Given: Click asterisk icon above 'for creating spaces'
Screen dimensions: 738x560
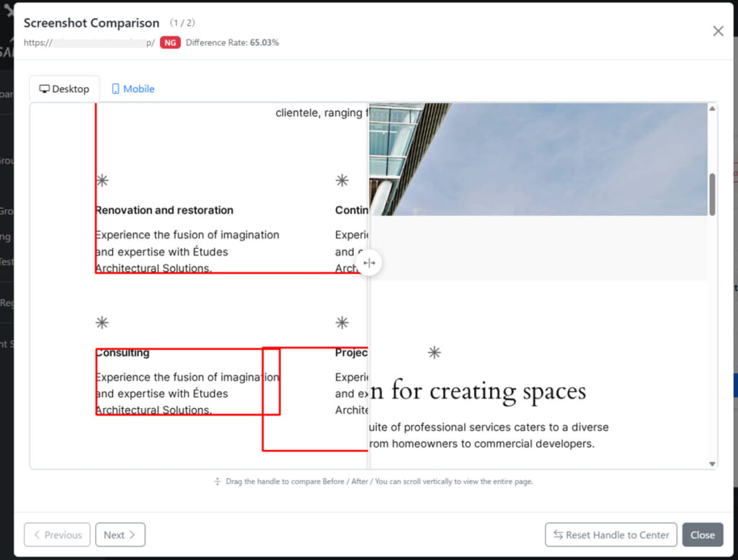Looking at the screenshot, I should tap(434, 352).
